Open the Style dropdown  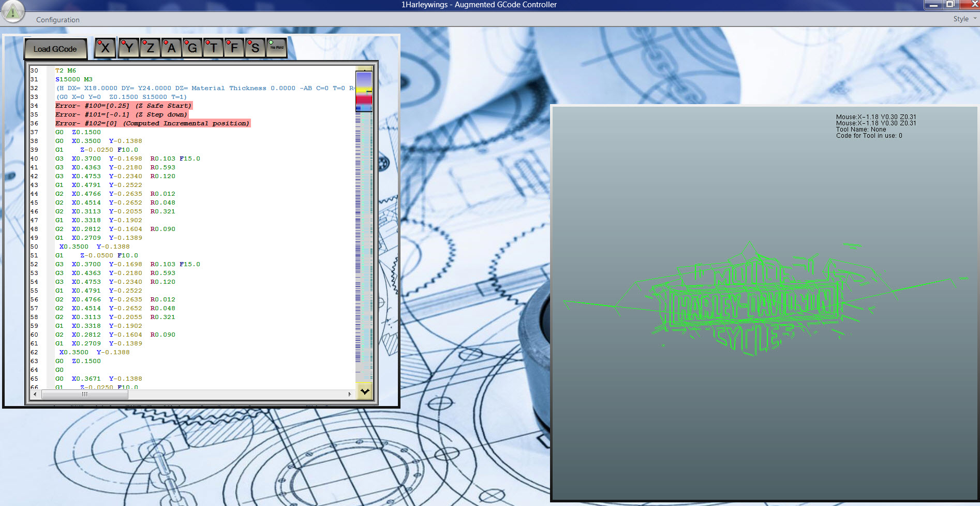(964, 19)
